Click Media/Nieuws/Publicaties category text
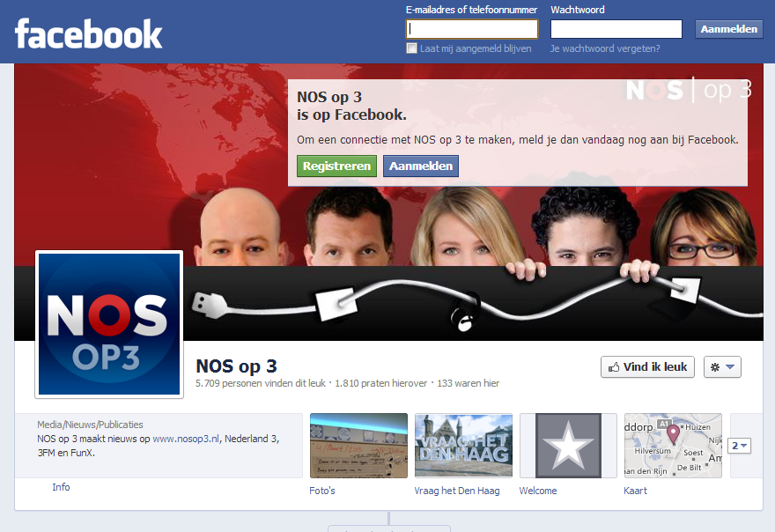 tap(90, 425)
